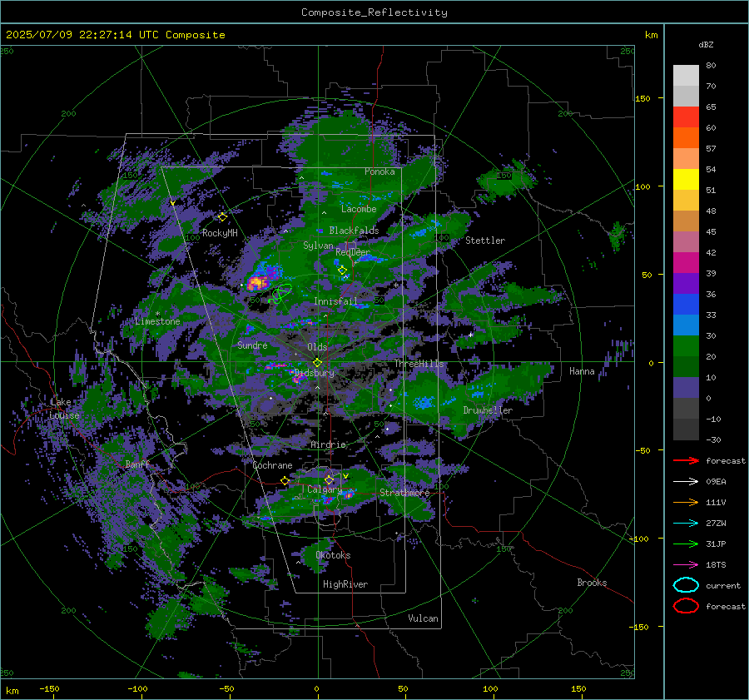Click the Blackfalds city label

pos(354,231)
